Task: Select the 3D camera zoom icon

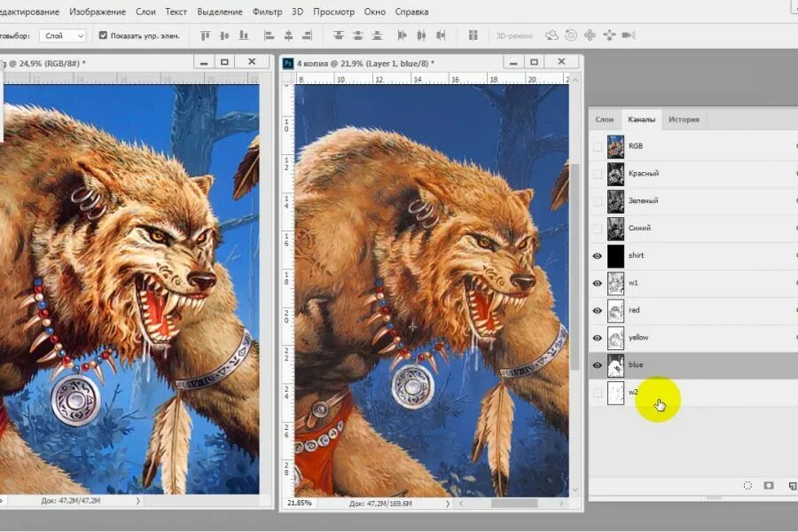Action: (629, 35)
